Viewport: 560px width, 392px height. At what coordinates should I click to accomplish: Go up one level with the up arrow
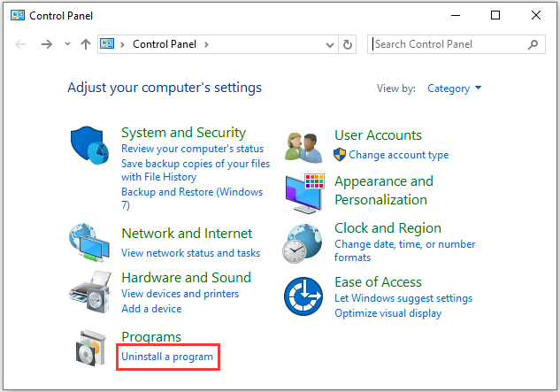point(85,44)
